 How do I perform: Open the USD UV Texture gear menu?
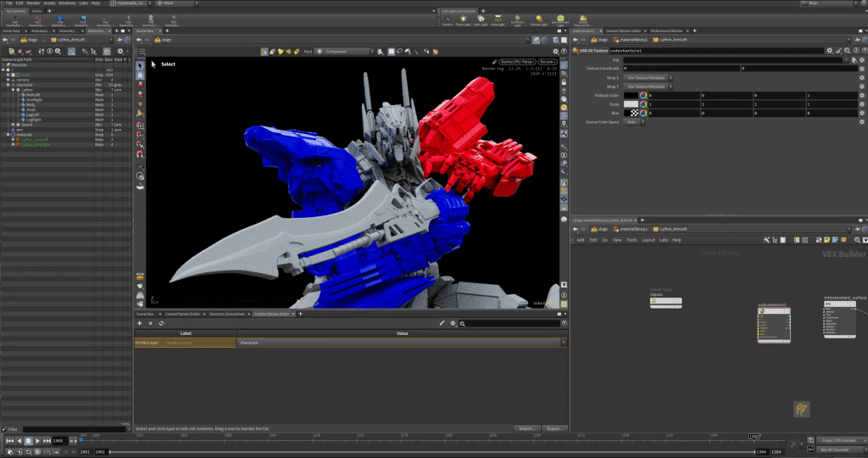point(830,50)
